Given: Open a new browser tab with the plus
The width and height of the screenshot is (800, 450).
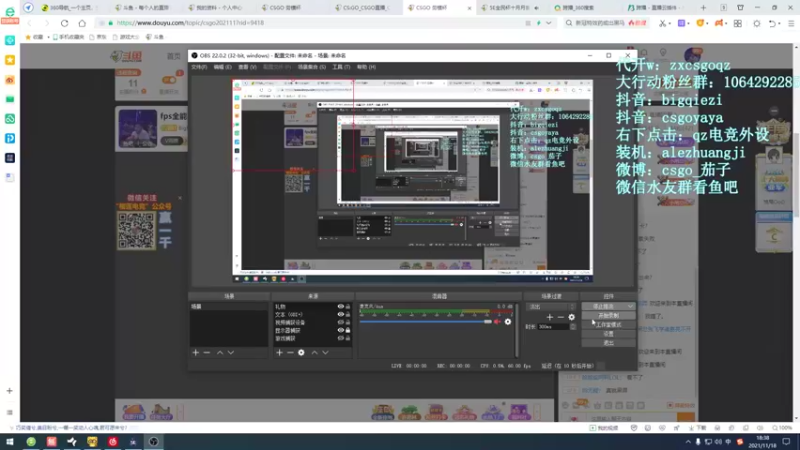Looking at the screenshot, I should (704, 8).
